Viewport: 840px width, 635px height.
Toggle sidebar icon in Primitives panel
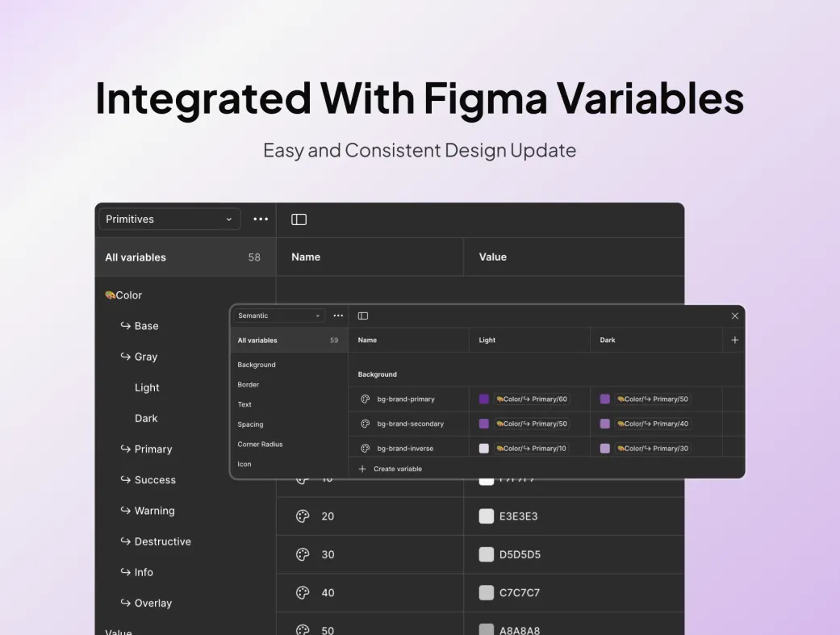299,219
